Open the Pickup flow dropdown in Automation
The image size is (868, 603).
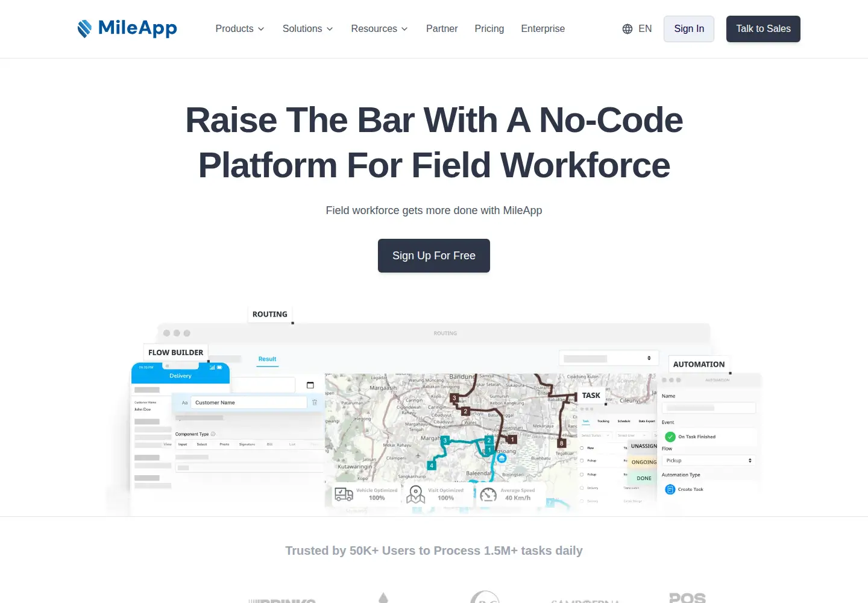click(x=708, y=461)
